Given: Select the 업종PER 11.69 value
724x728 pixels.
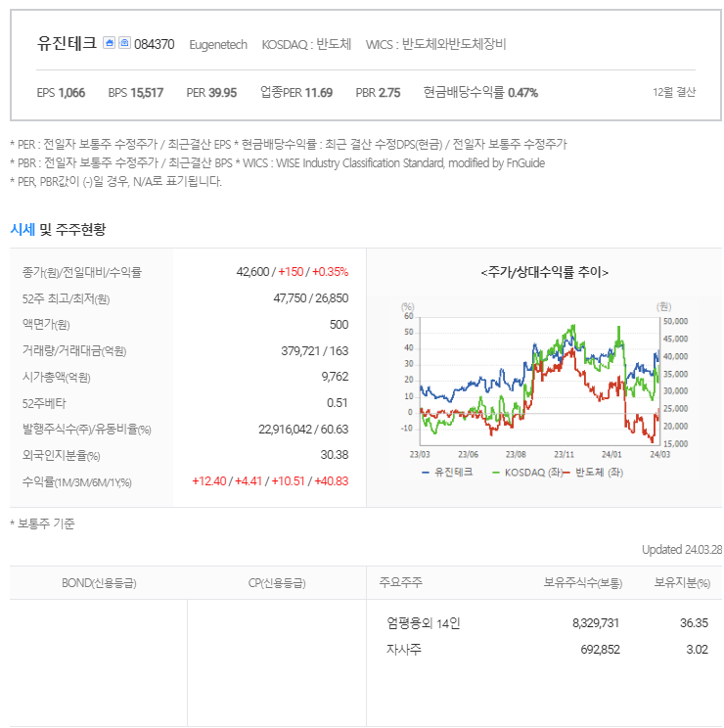Looking at the screenshot, I should [x=296, y=92].
